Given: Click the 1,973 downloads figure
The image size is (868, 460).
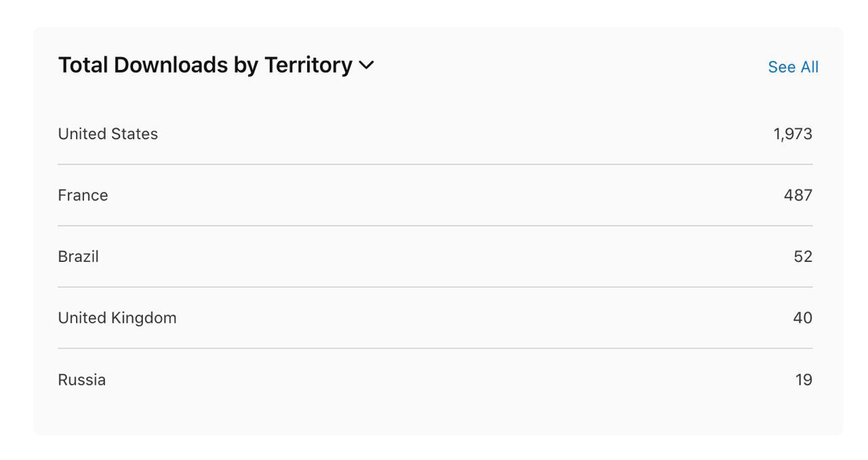Looking at the screenshot, I should tap(792, 134).
